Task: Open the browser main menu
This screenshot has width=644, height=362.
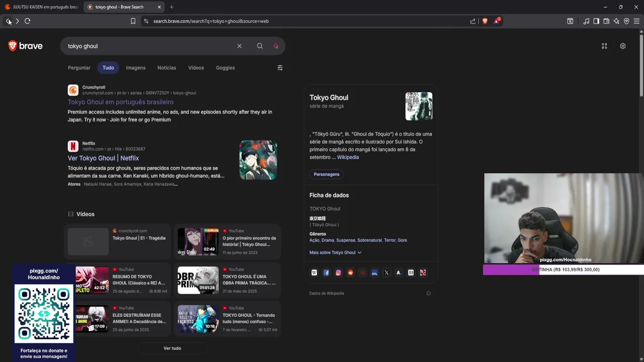Action: (636, 21)
